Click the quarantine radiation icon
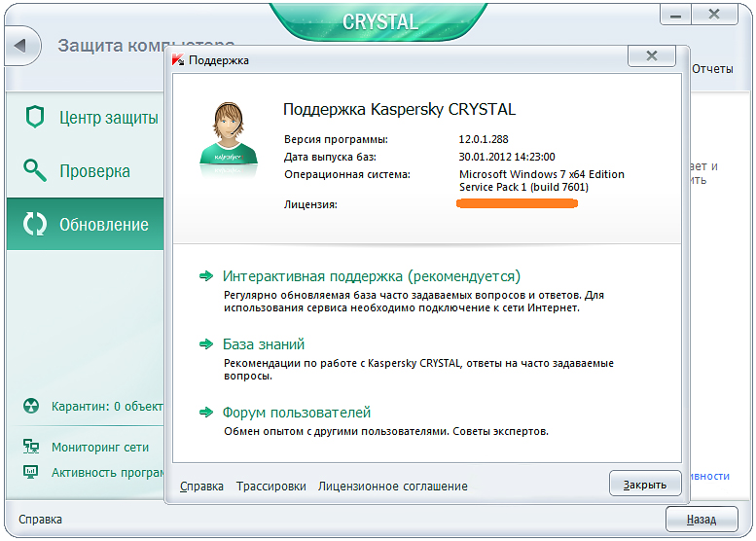Viewport: 756px width, 541px height. (x=31, y=406)
